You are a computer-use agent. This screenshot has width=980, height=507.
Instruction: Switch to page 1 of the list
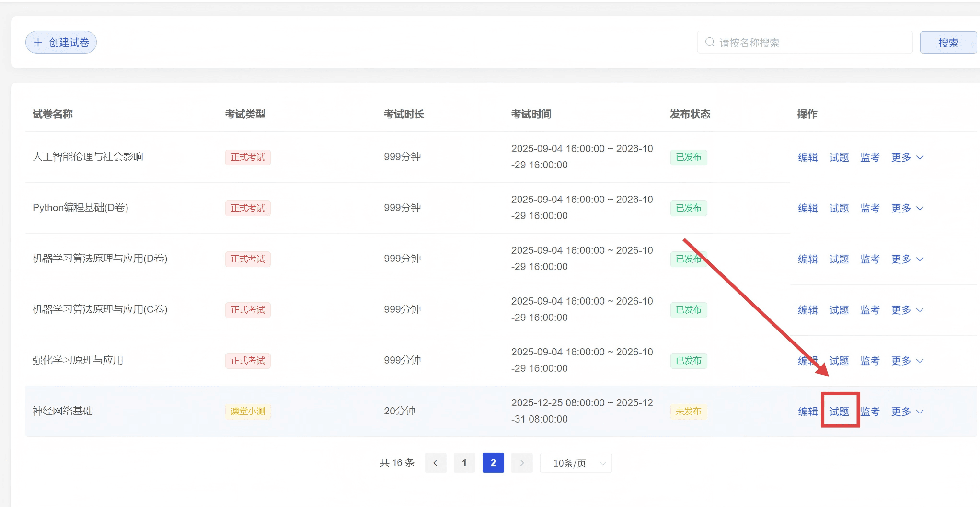[x=464, y=463]
